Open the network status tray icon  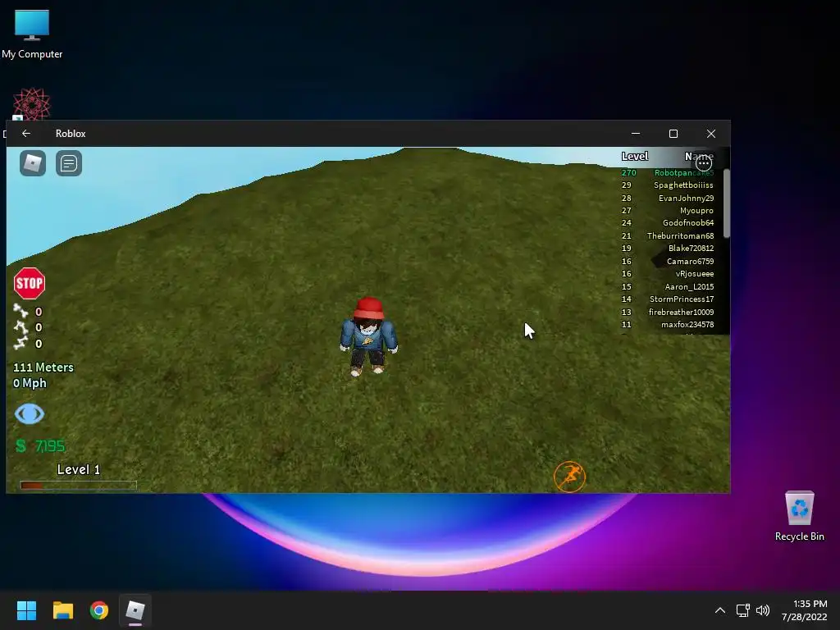point(742,610)
